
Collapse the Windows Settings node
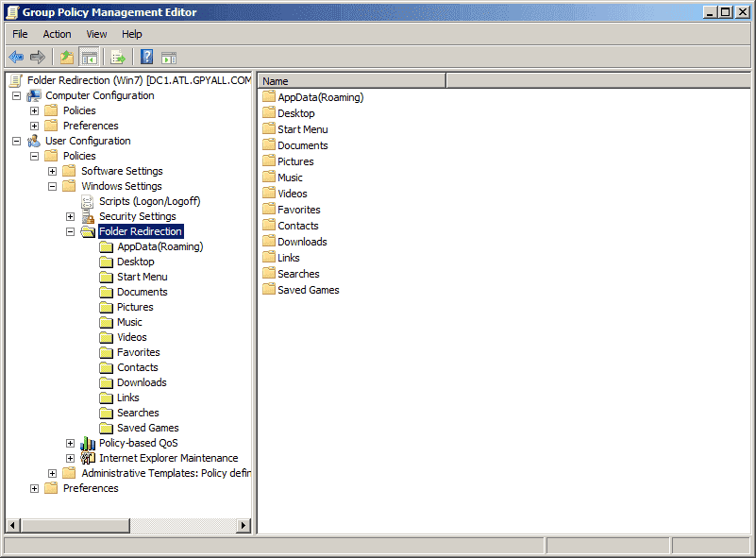click(x=52, y=186)
